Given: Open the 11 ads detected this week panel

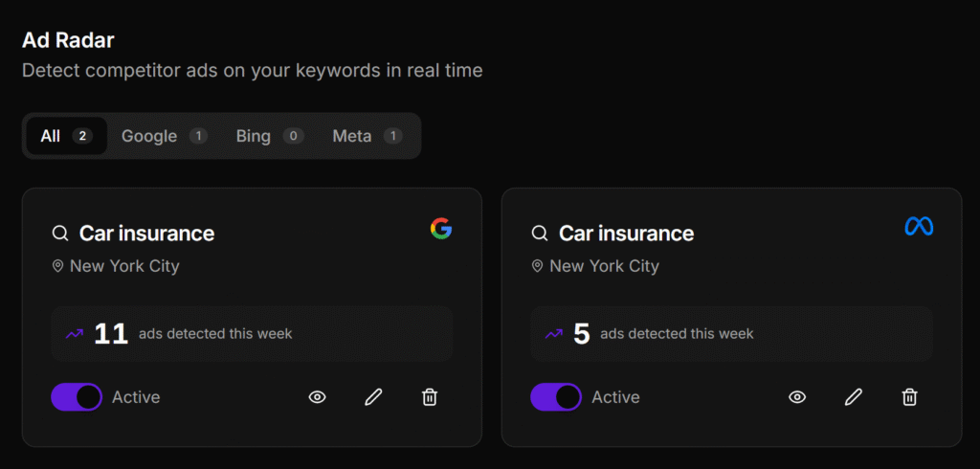Looking at the screenshot, I should 252,334.
